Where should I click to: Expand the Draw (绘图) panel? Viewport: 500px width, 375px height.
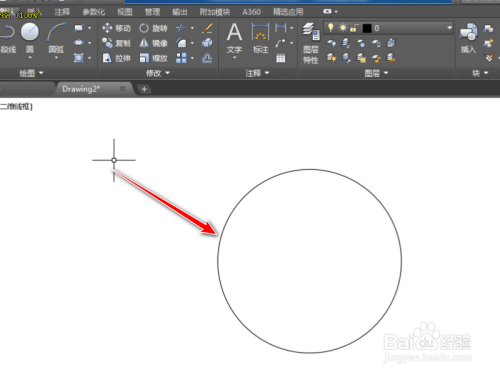31,73
